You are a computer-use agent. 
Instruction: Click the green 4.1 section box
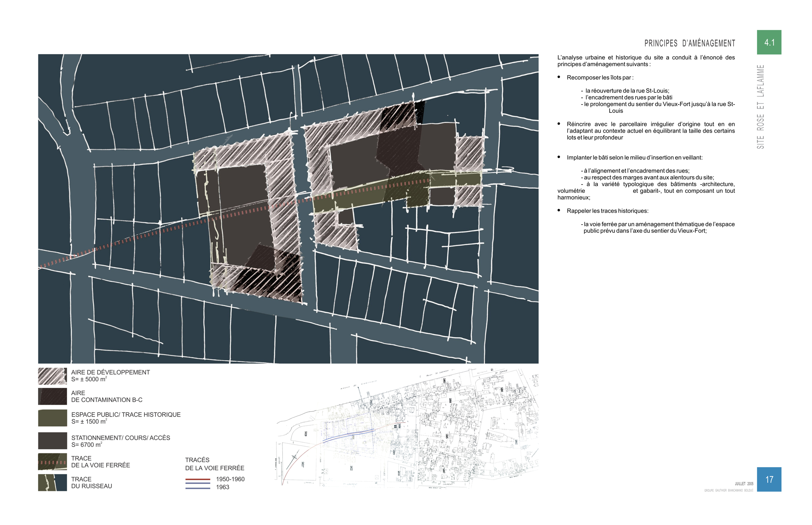point(769,42)
